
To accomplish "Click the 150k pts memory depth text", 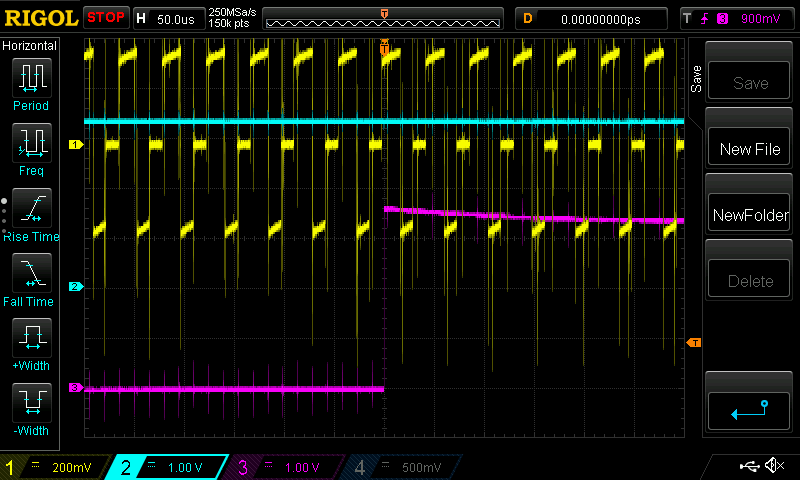I will pyautogui.click(x=229, y=23).
